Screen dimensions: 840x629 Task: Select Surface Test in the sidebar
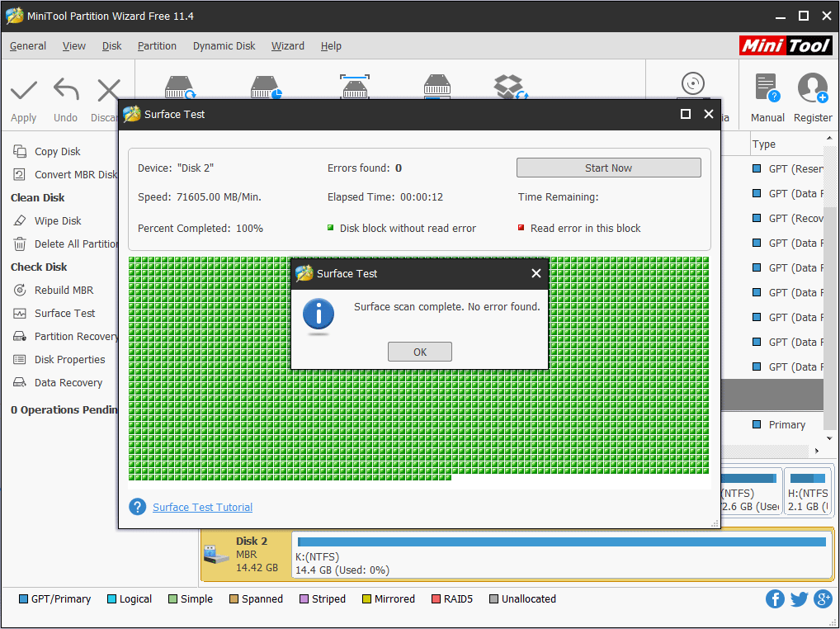(64, 314)
